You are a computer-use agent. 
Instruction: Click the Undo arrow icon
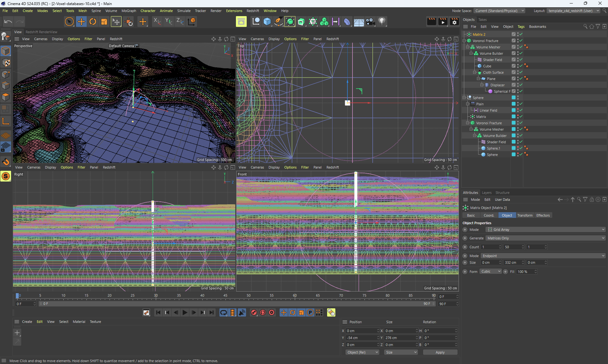(x=8, y=22)
